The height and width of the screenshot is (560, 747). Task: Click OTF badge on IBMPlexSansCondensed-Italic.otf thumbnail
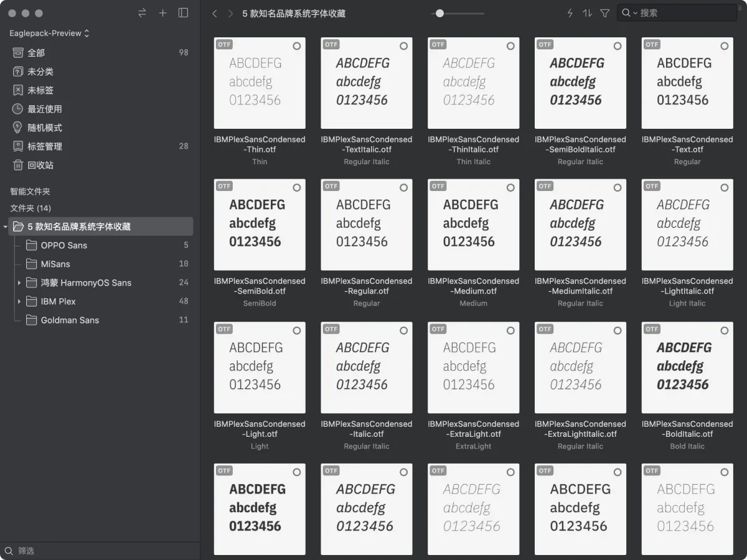(331, 329)
